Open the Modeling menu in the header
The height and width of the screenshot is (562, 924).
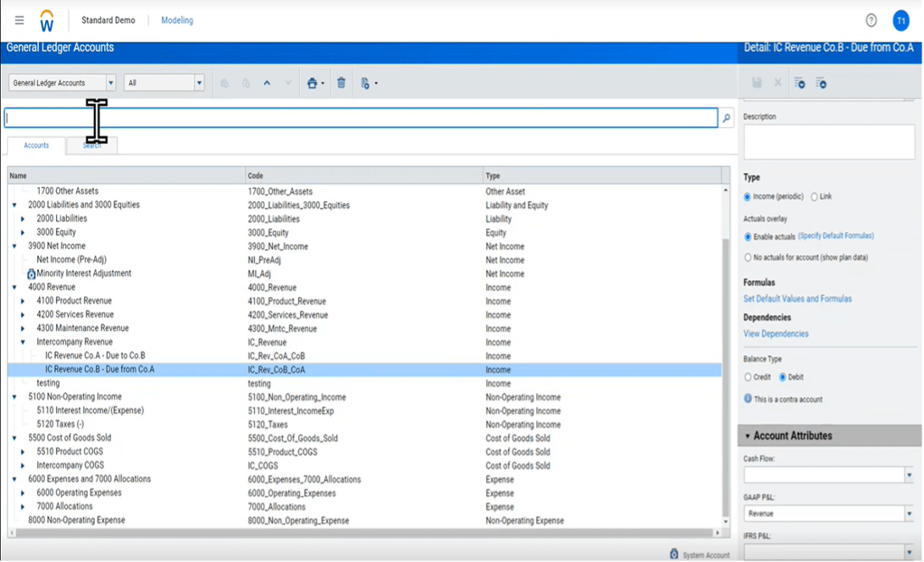tap(176, 19)
